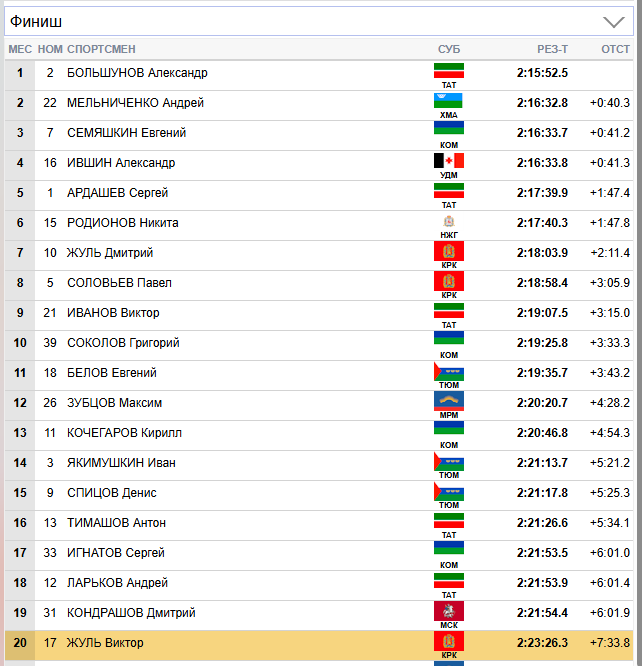Click УДМ flag in ИВШИН Александр row
642x666 pixels.
tap(449, 160)
